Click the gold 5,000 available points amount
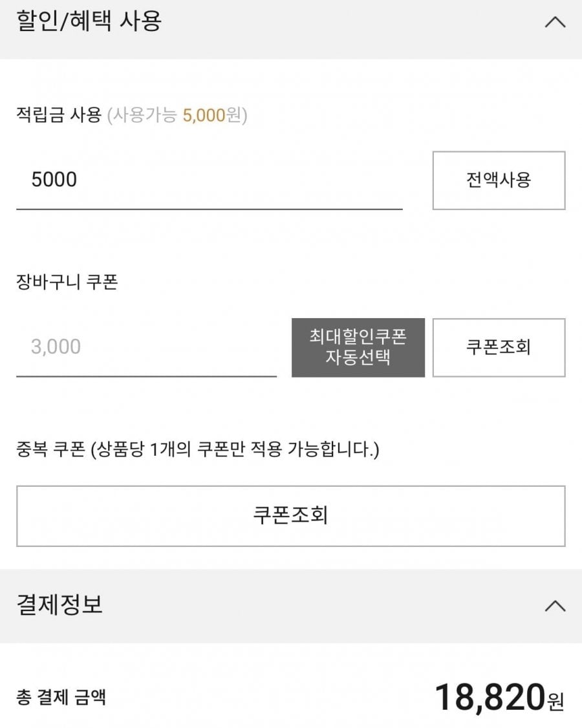Image resolution: width=582 pixels, height=728 pixels. click(204, 116)
